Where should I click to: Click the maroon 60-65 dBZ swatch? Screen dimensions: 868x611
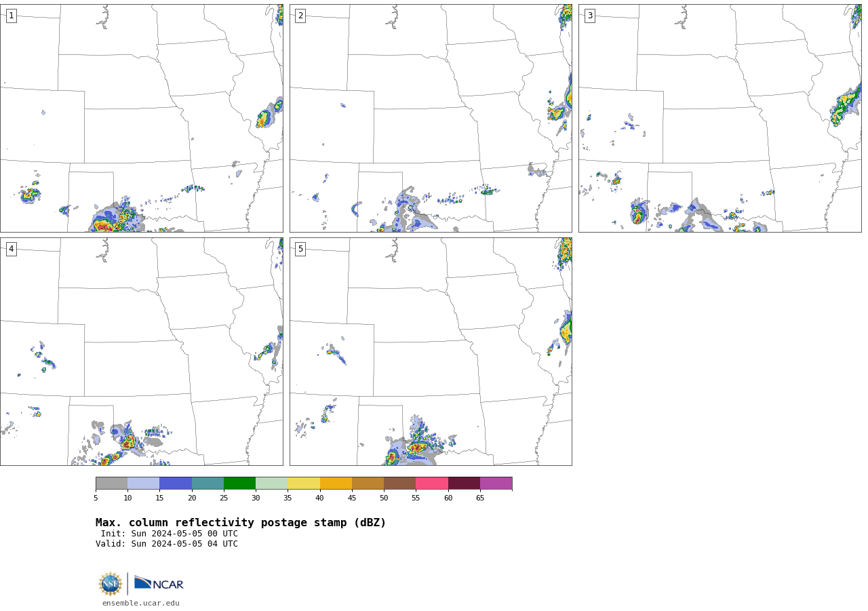pos(464,484)
